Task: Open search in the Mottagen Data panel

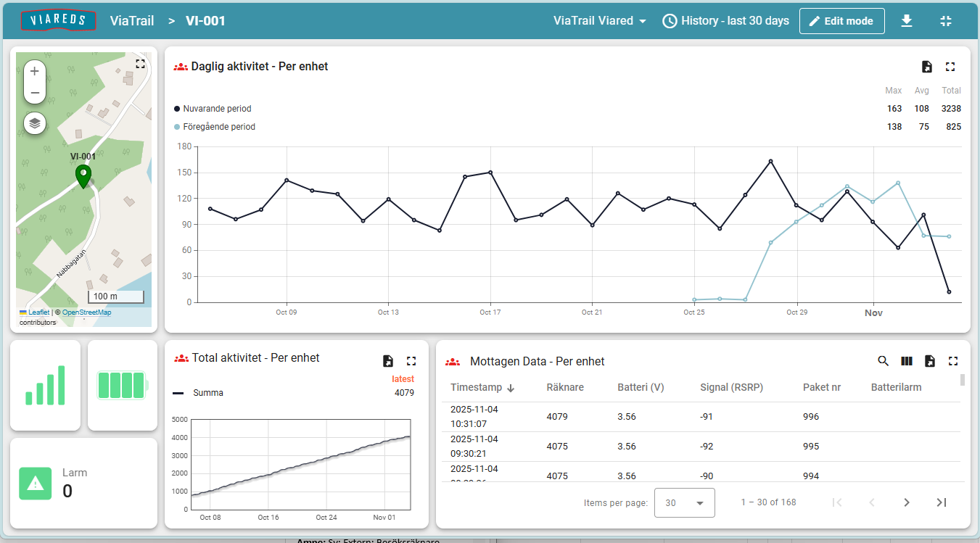Action: point(884,360)
